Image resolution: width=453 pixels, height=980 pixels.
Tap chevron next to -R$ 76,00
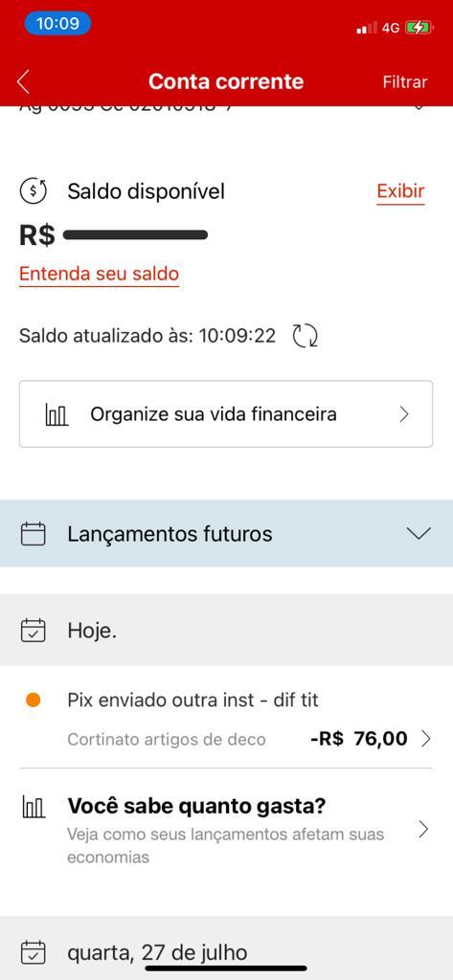426,740
